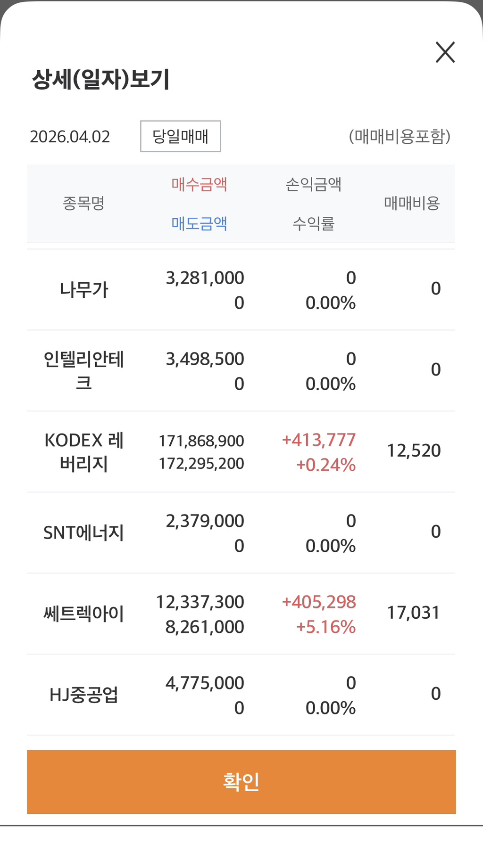This screenshot has width=483, height=868.
Task: Select the SNT에너지 stock row
Action: click(84, 532)
